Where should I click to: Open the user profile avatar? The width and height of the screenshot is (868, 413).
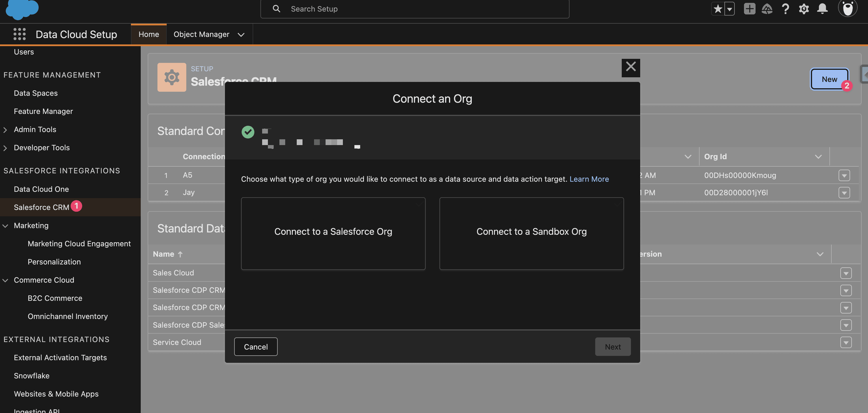coord(847,8)
